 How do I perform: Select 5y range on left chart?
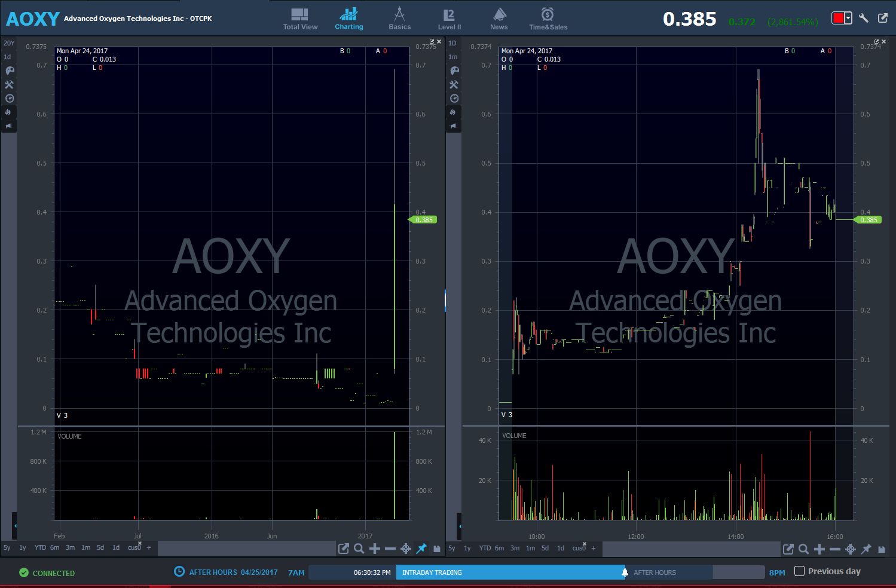pos(7,547)
